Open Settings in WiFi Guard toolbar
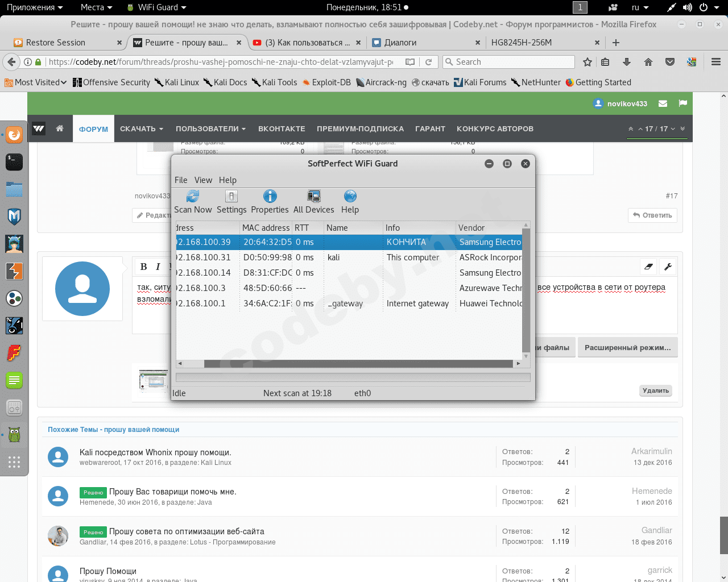This screenshot has width=728, height=582. (x=231, y=202)
